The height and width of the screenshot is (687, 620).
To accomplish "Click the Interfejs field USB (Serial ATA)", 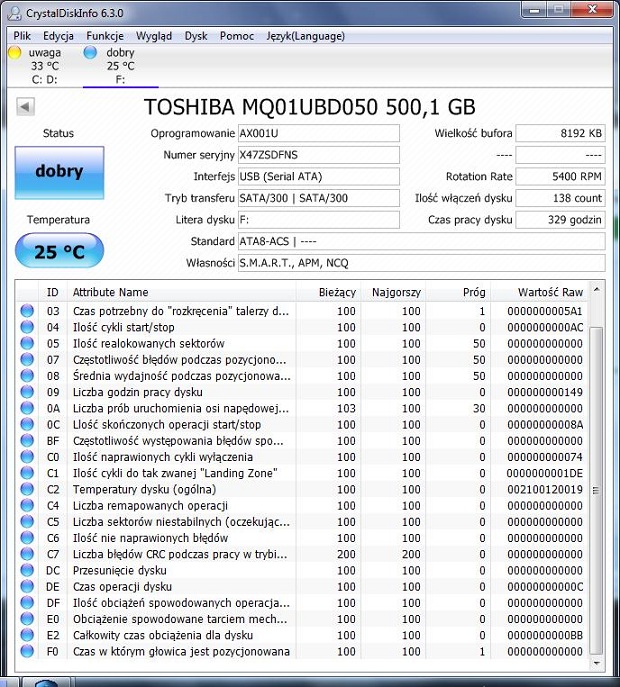I will tap(319, 177).
